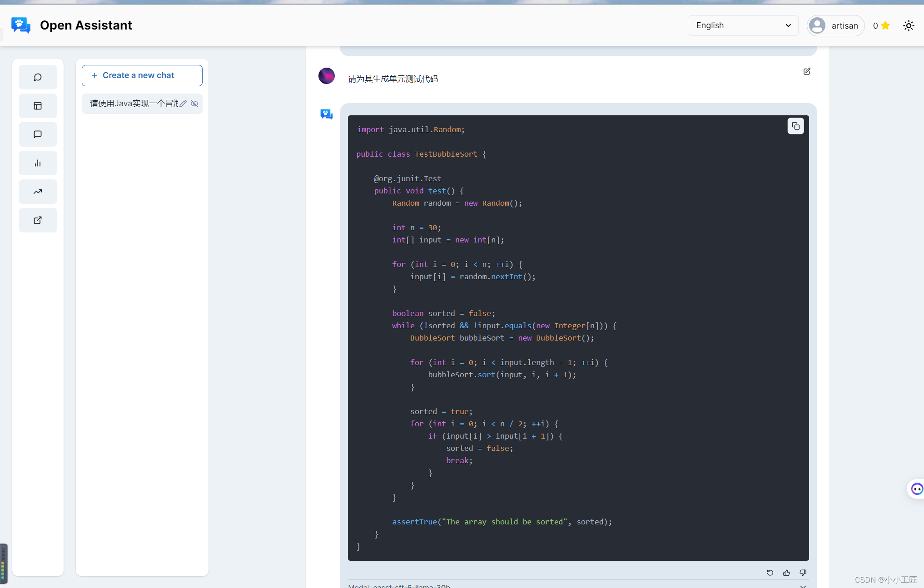Click the user avatar profile icon
Image resolution: width=924 pixels, height=588 pixels.
point(817,25)
